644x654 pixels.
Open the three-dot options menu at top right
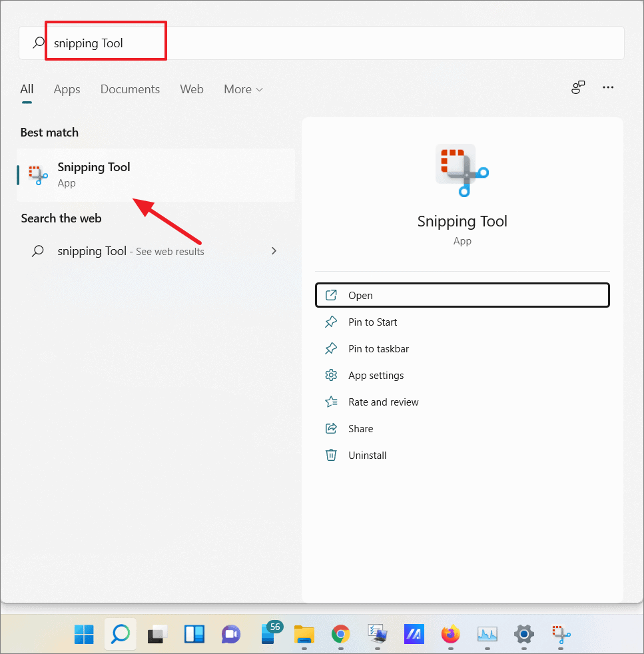(x=607, y=87)
